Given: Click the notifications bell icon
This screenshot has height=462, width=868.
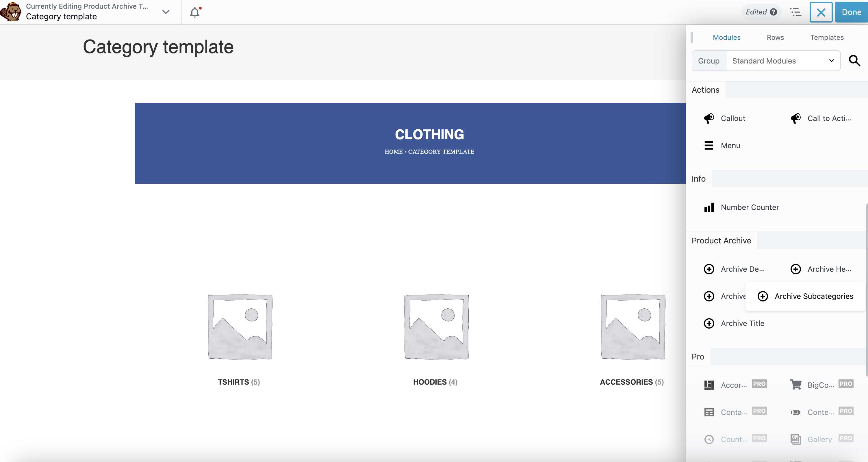Looking at the screenshot, I should click(195, 12).
